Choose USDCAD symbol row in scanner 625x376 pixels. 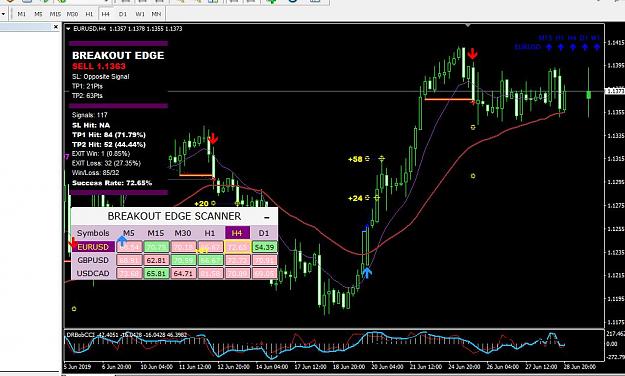coord(93,273)
